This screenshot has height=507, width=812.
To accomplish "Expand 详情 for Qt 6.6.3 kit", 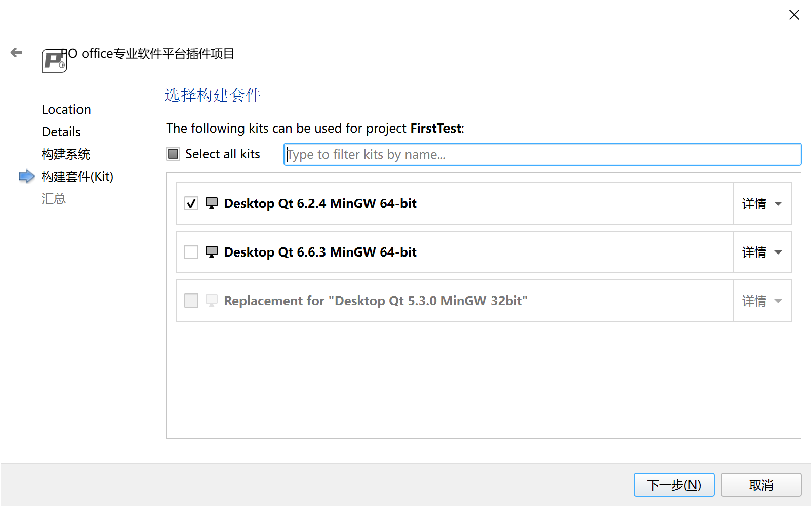I will pyautogui.click(x=762, y=252).
